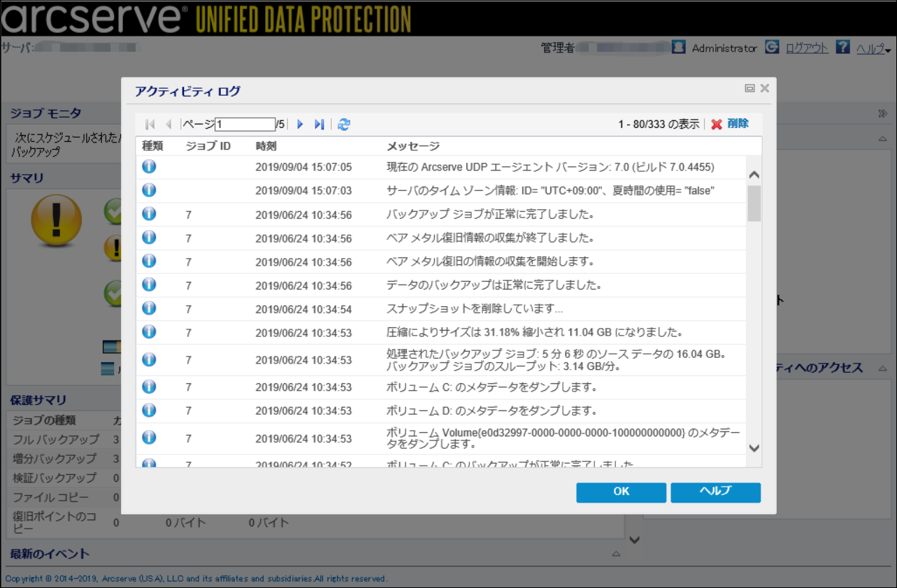Image resolution: width=897 pixels, height=588 pixels.
Task: Click the 削除 delete link
Action: click(738, 124)
